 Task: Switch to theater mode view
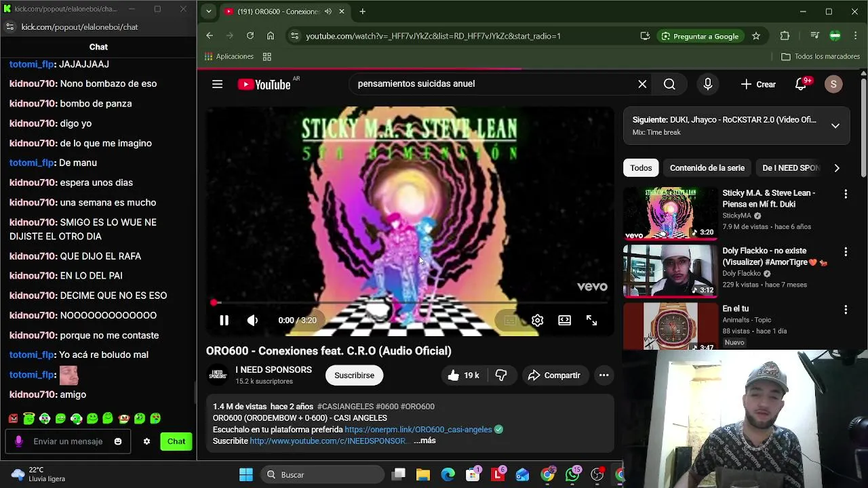(x=564, y=321)
